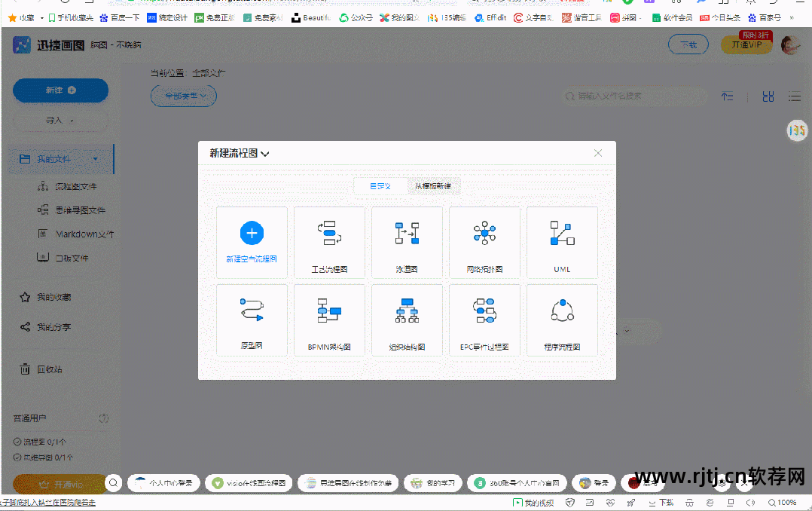Switch to the 自定义 tab
Screen dimensions: 812x511
380,185
